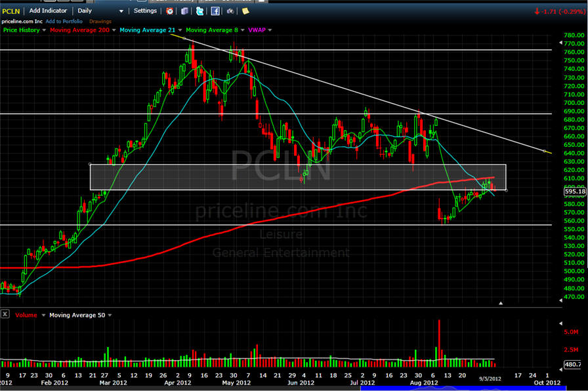The width and height of the screenshot is (588, 391).
Task: Expand the Moving Average 50 volume options
Action: [x=110, y=316]
